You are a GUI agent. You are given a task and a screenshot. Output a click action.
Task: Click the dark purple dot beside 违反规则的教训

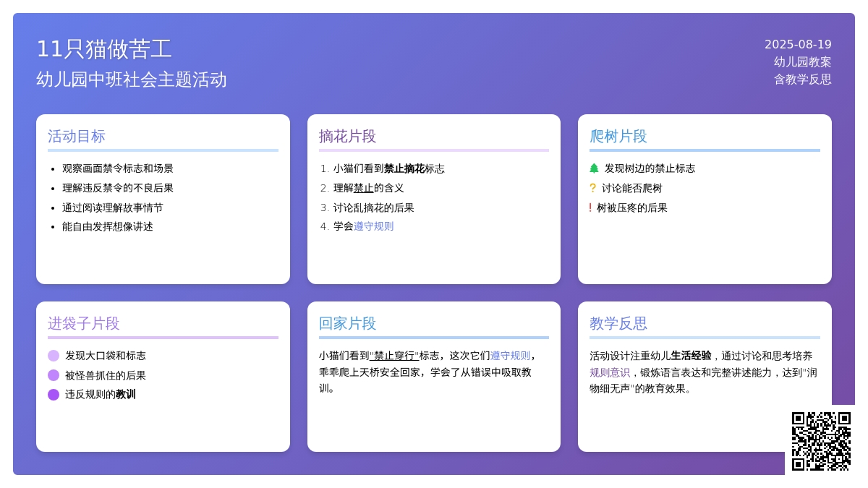54,395
